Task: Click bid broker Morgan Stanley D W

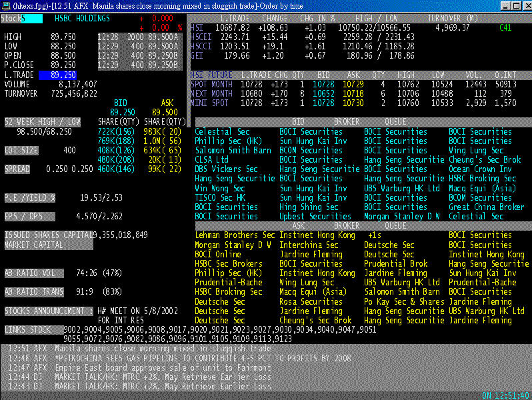Action: [x=402, y=216]
